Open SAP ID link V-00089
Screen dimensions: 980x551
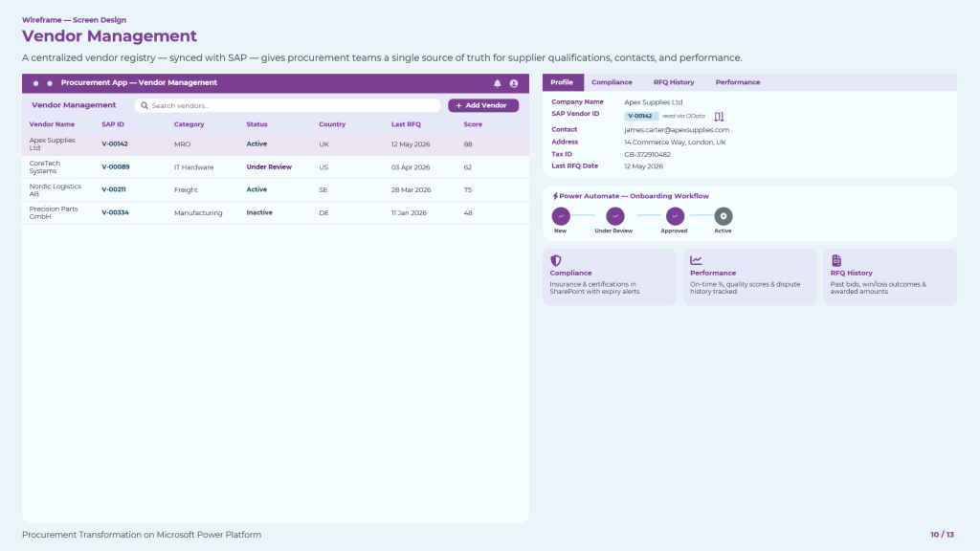pyautogui.click(x=116, y=167)
